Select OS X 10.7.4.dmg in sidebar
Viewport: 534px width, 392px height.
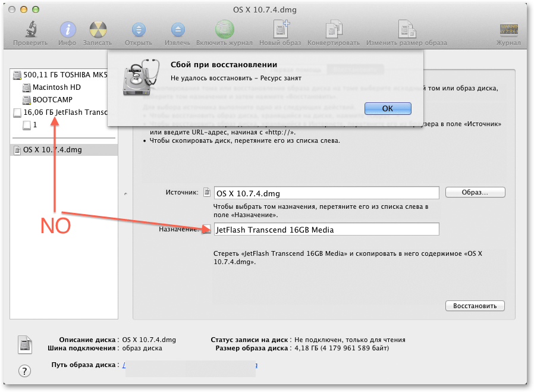click(x=64, y=150)
